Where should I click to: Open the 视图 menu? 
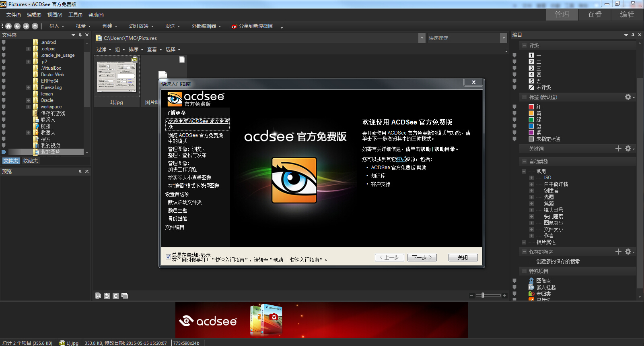point(55,15)
